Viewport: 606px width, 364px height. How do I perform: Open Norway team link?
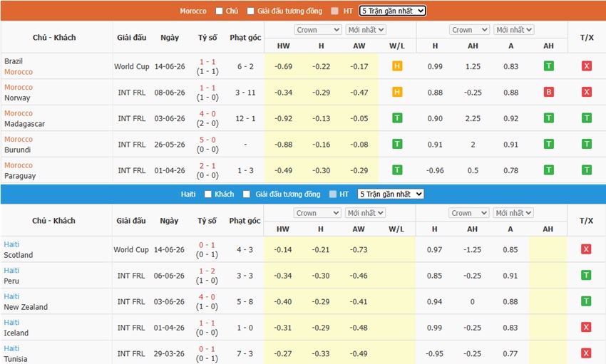pyautogui.click(x=17, y=98)
